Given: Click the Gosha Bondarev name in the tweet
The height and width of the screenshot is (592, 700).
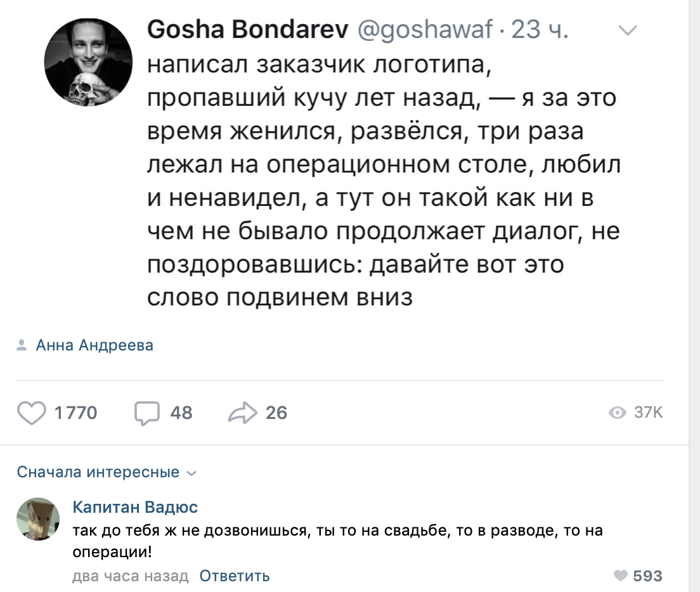Looking at the screenshot, I should (x=247, y=29).
